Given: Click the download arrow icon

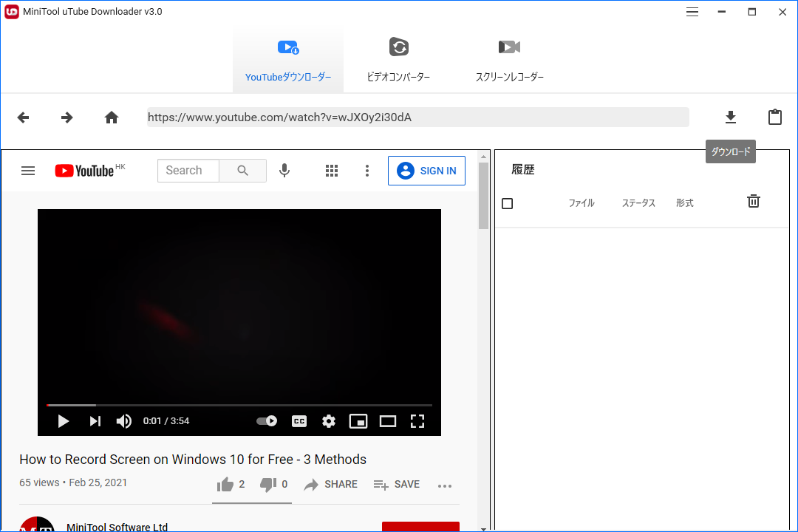Looking at the screenshot, I should pyautogui.click(x=730, y=117).
